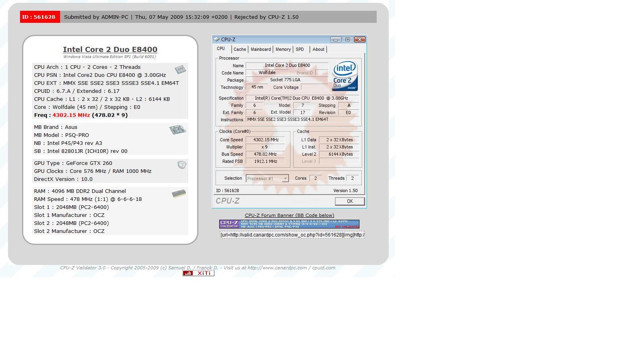Image resolution: width=644 pixels, height=359 pixels.
Task: Open the Processor #1 selection dropdown
Action: coord(267,178)
